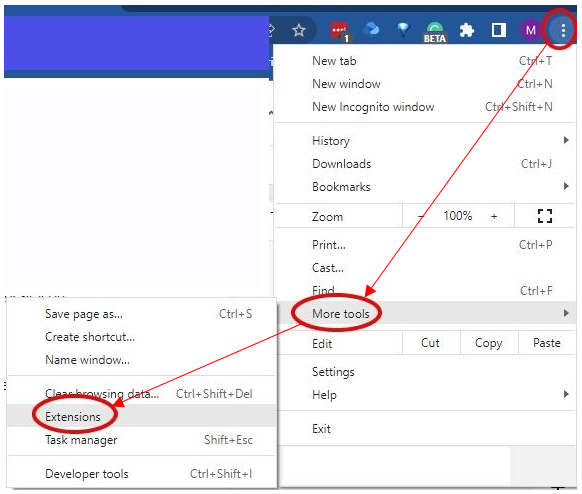Open the Chrome three-dot menu

tap(563, 30)
